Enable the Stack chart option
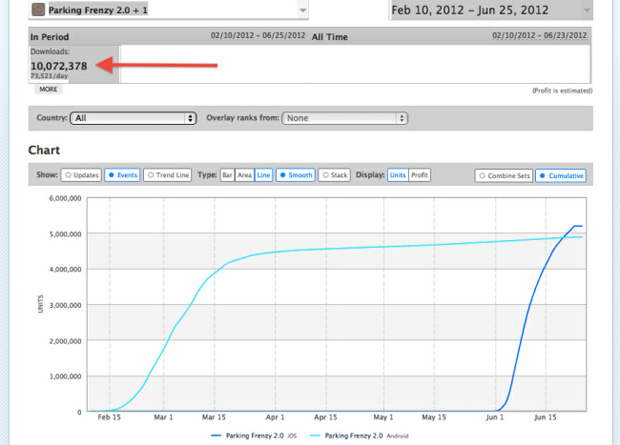The height and width of the screenshot is (445, 620). pyautogui.click(x=335, y=175)
